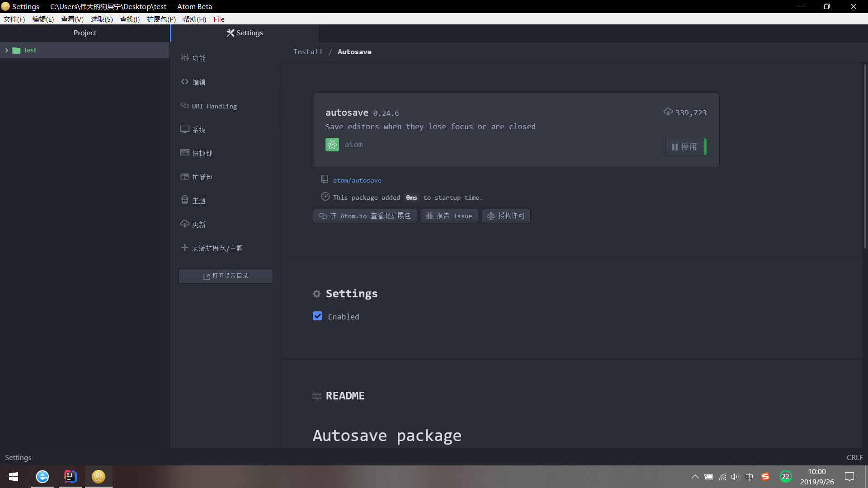Screen dimensions: 868x488
Task: Open IntelliJ IDEA from the taskbar
Action: tap(71, 476)
